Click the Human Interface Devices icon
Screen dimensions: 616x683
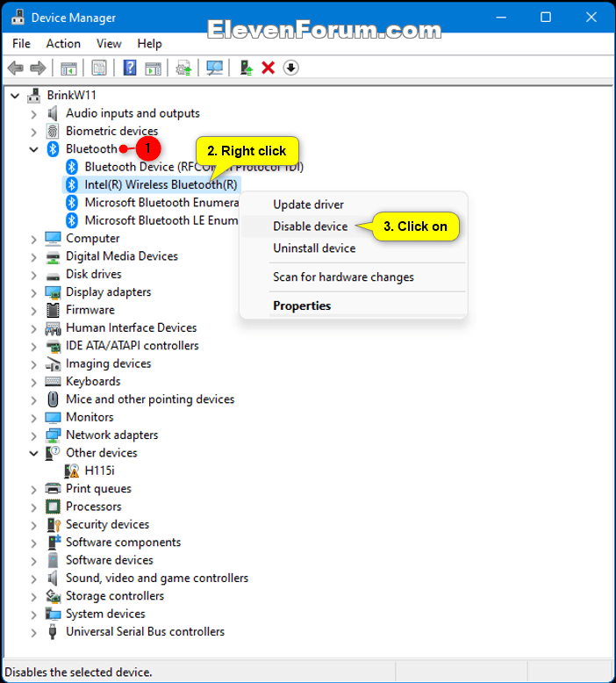(x=54, y=328)
